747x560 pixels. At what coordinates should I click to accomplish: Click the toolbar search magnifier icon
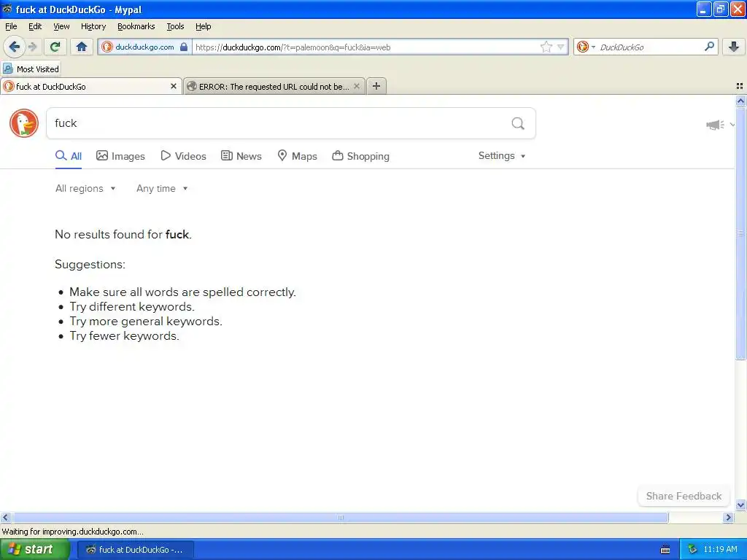[709, 47]
